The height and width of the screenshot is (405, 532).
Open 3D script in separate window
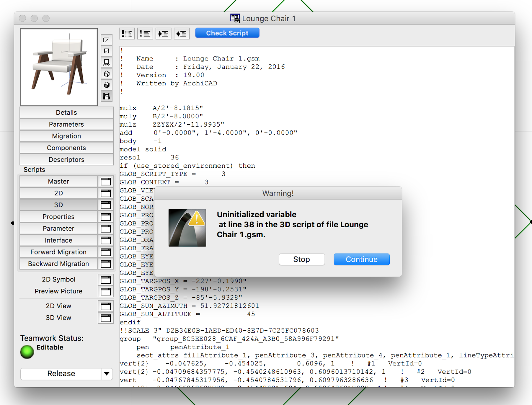[x=106, y=205]
